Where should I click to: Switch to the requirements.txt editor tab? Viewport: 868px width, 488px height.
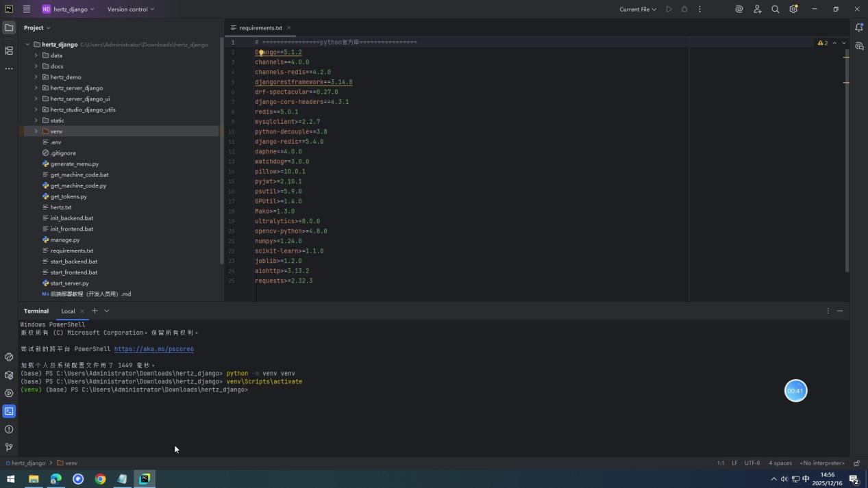tap(260, 28)
